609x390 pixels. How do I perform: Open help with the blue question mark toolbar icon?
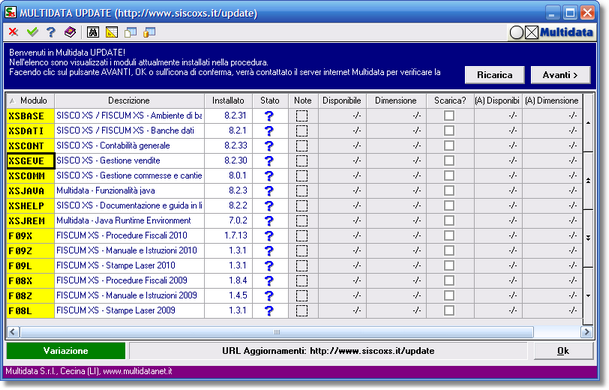[51, 32]
